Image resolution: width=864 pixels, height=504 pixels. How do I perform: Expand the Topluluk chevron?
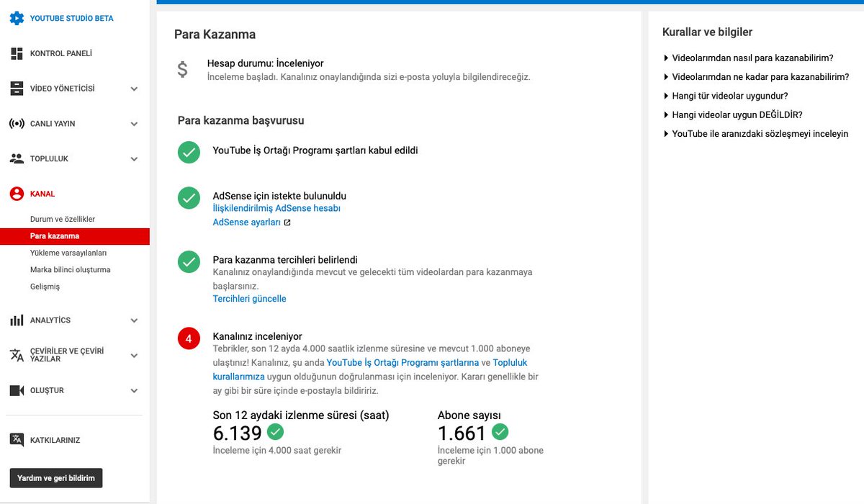(x=134, y=158)
